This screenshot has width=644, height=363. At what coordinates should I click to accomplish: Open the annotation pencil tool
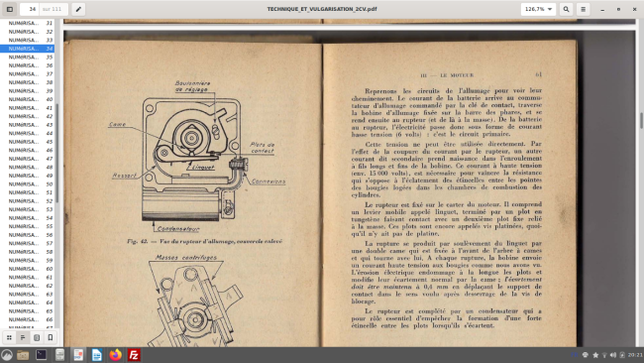78,9
